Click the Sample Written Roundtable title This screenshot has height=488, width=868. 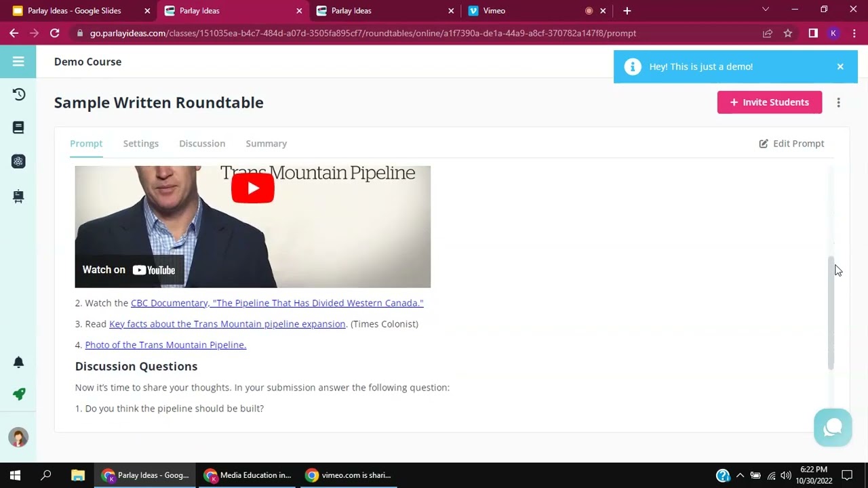pos(159,102)
